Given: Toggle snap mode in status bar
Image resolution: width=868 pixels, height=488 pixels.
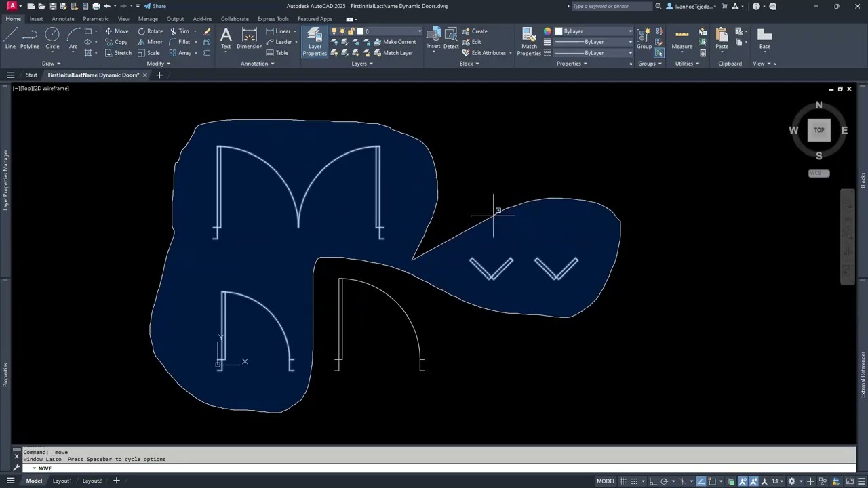Looking at the screenshot, I should 634,481.
